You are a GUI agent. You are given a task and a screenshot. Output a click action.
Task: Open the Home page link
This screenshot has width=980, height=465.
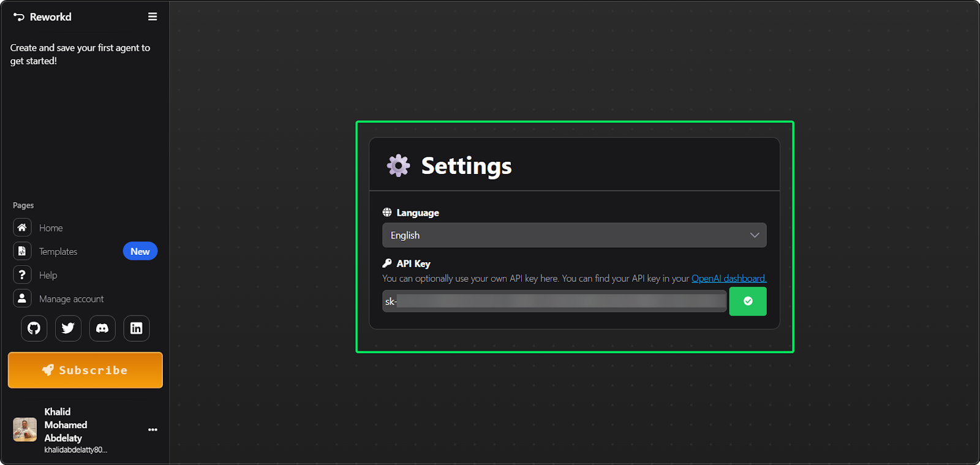[x=51, y=228]
